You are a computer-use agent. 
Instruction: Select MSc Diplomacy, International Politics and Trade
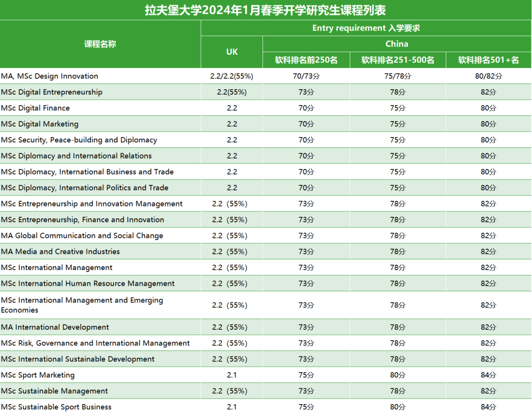pos(85,188)
